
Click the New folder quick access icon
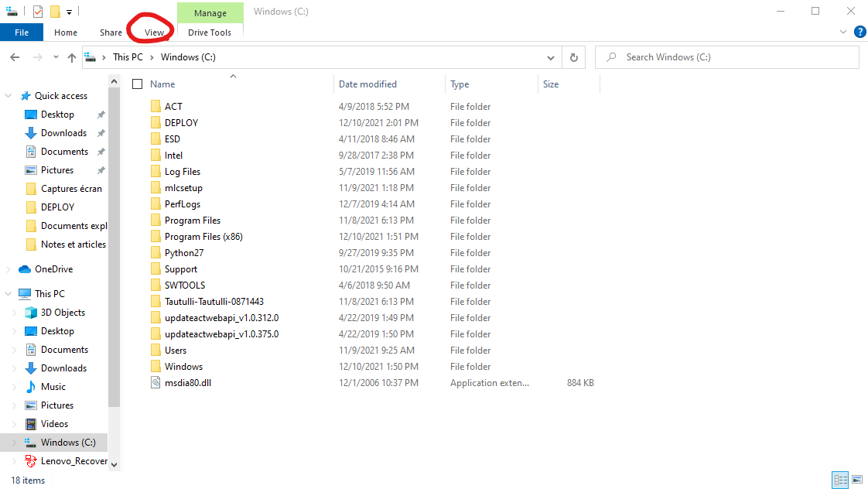pos(54,12)
